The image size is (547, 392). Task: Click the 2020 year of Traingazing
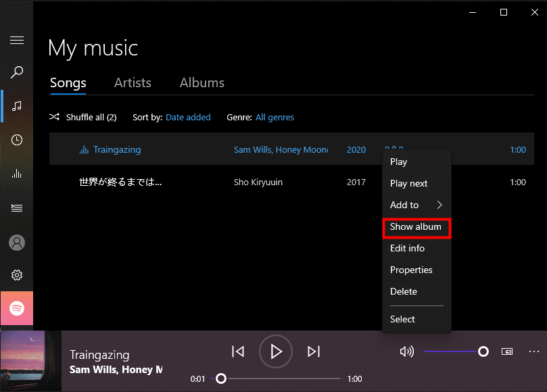tap(356, 149)
